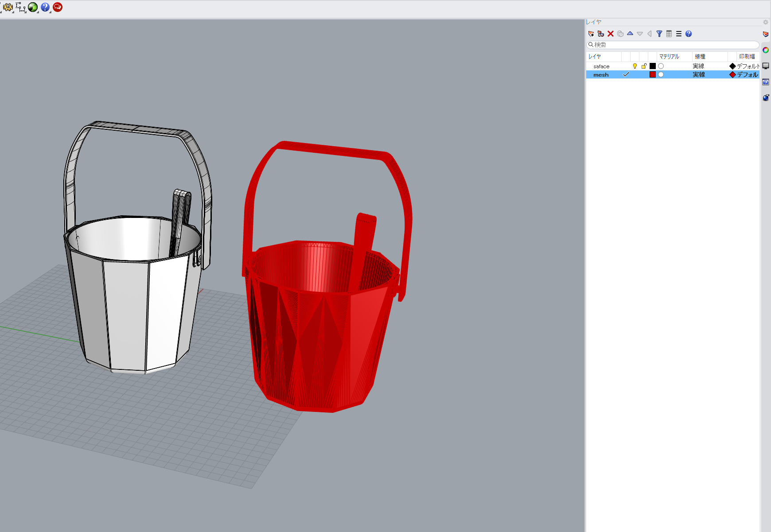Open print width デフォルト of mesh layer
This screenshot has height=532, width=771.
coord(748,74)
